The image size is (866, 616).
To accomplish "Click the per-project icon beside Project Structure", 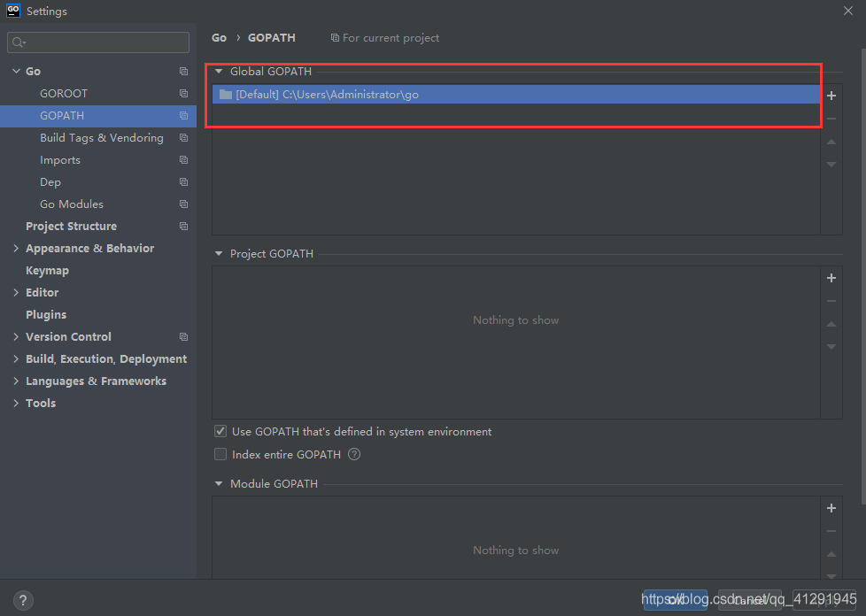I will (x=183, y=226).
